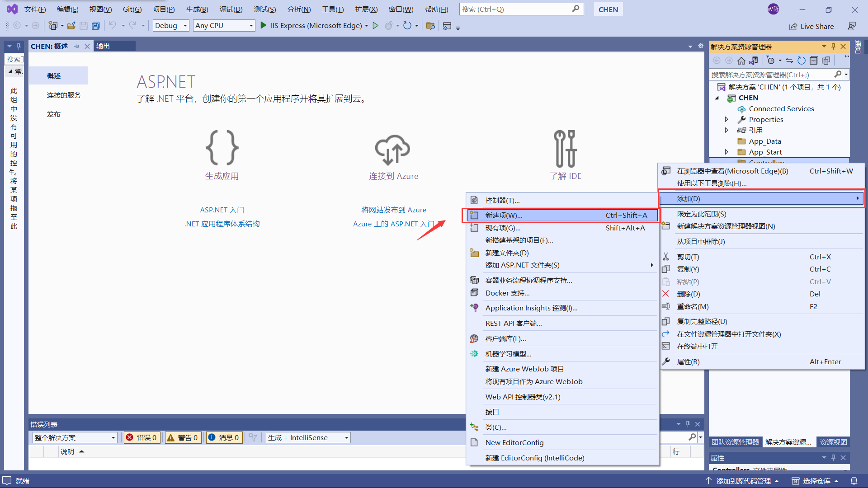Viewport: 868px width, 488px height.
Task: Click the New Project toolbar icon
Action: click(53, 26)
